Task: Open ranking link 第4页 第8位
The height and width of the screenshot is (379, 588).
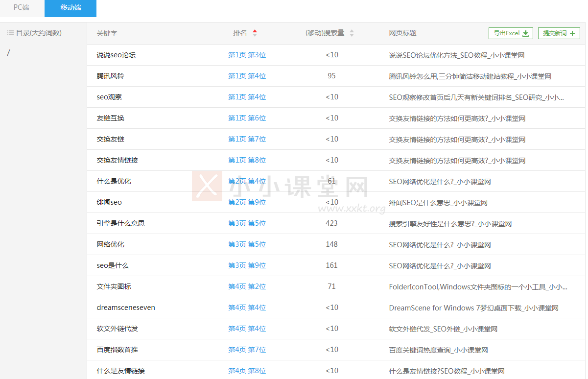Action: tap(247, 371)
